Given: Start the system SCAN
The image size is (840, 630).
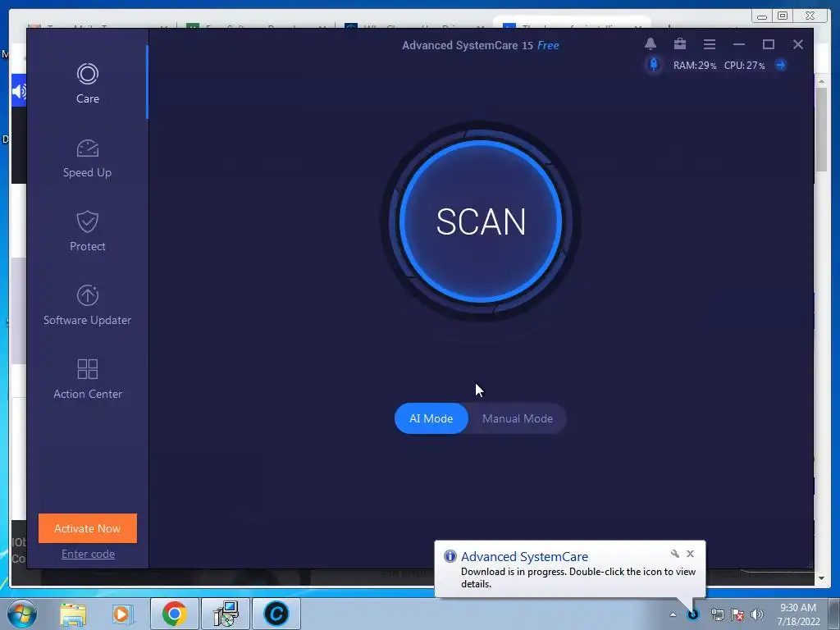Looking at the screenshot, I should (481, 221).
